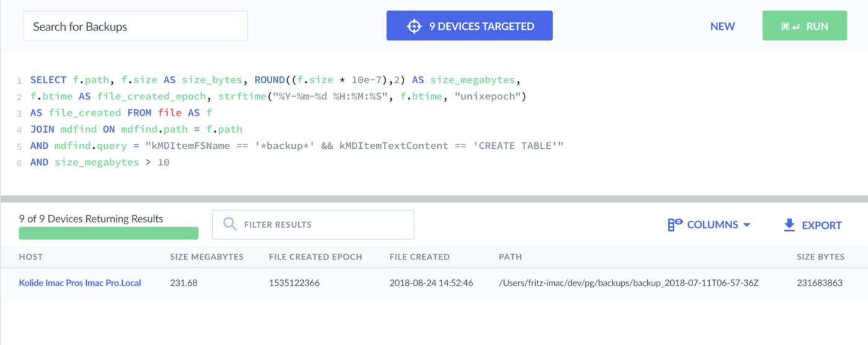Sort by the Size Bytes column header
868x345 pixels.
click(820, 257)
